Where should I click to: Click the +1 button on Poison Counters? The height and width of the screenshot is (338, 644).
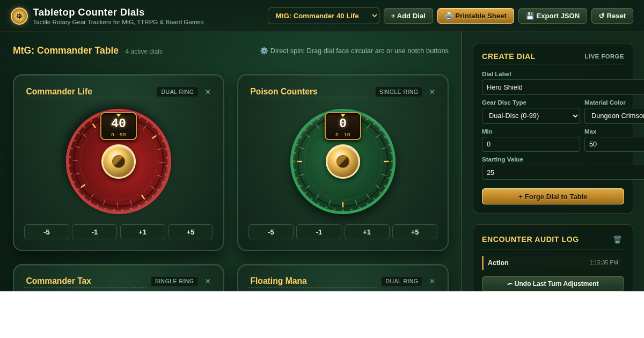coord(367,232)
